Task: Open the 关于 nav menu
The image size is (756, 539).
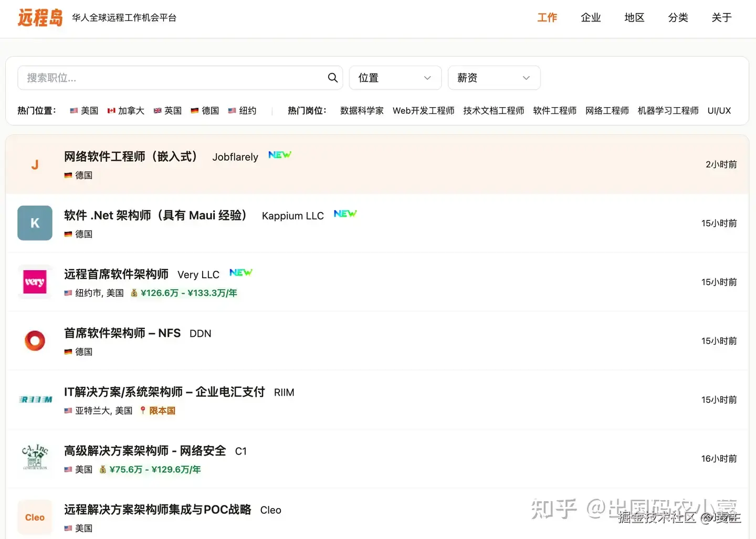Action: (721, 17)
